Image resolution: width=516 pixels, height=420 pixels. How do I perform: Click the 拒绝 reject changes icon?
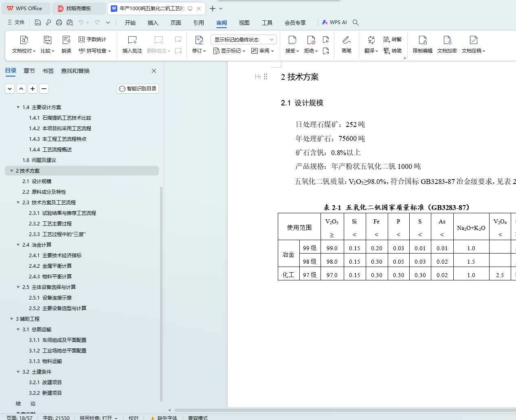311,40
